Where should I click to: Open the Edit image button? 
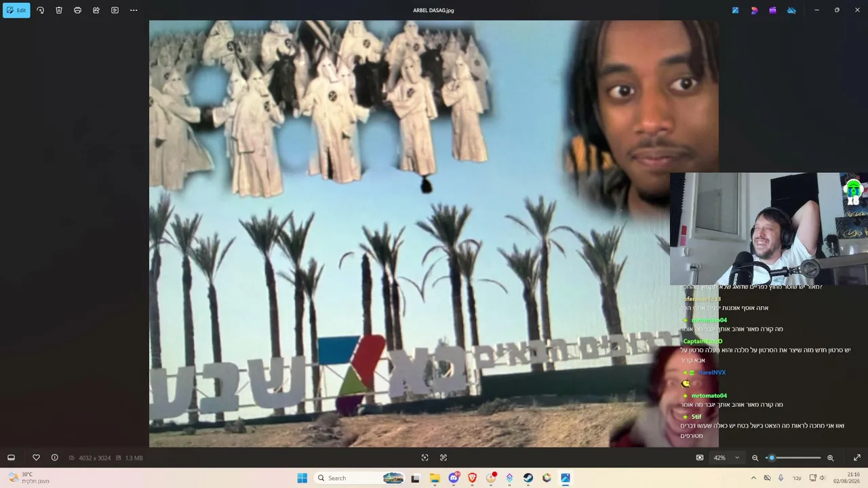[16, 10]
